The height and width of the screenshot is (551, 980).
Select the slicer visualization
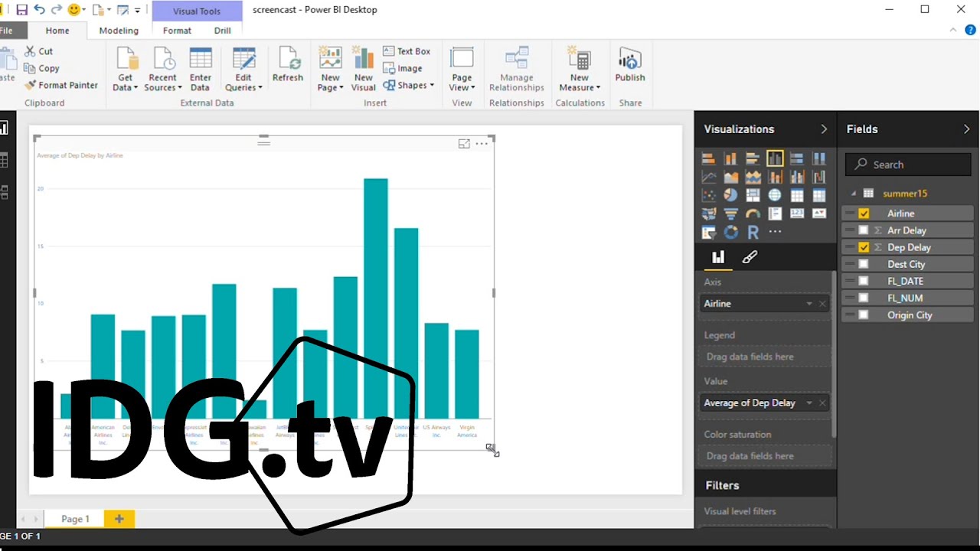pos(709,232)
